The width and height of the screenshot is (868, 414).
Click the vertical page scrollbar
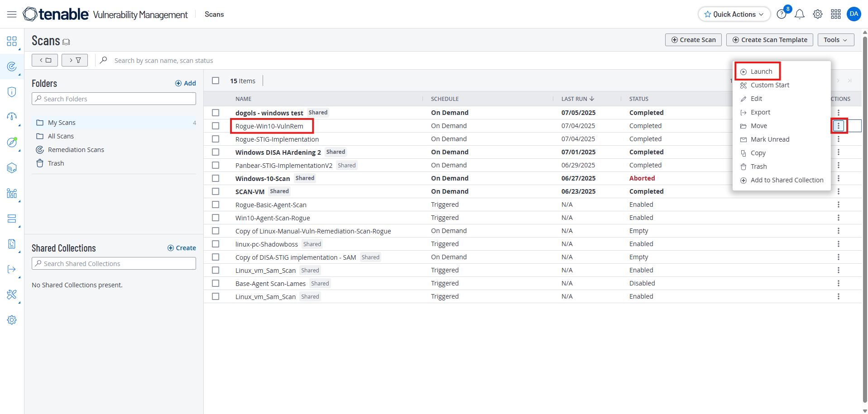click(865, 217)
